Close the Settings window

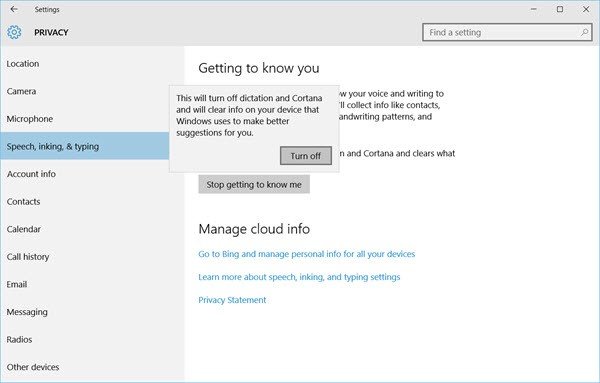pyautogui.click(x=586, y=9)
